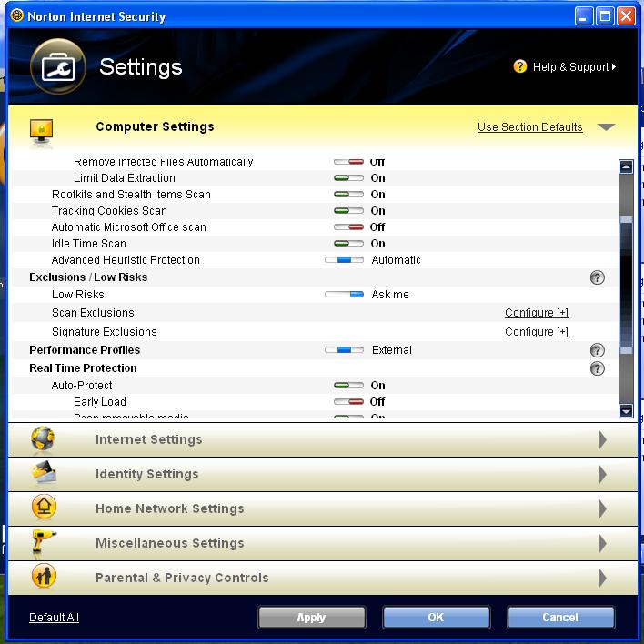Click the Settings toolbox icon in header
Screen dimensions: 644x644
pos(58,66)
